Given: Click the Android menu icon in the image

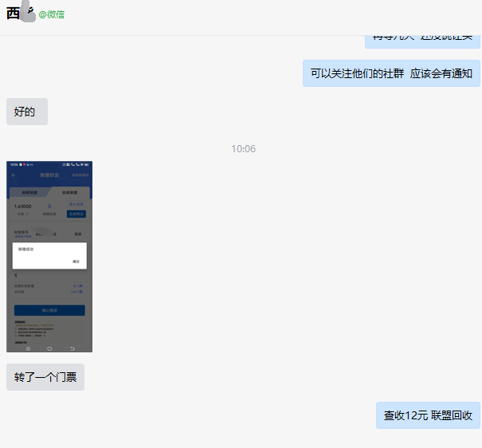Looking at the screenshot, I should (29, 348).
